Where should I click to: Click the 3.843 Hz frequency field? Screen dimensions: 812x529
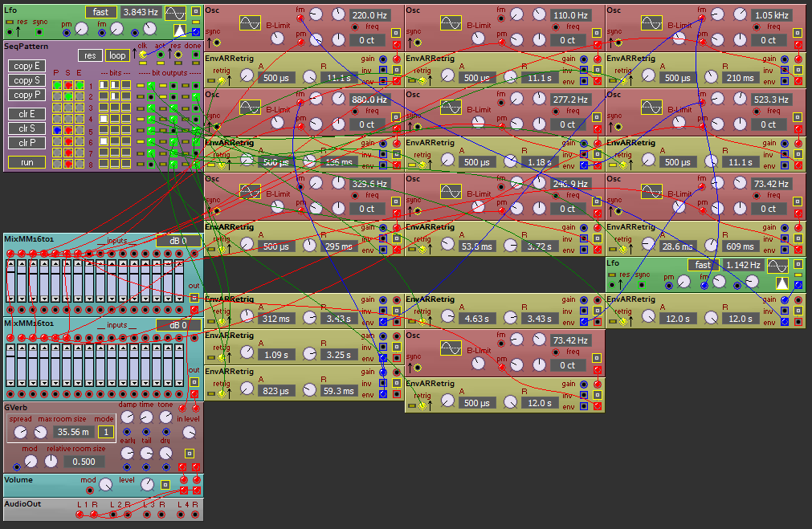[x=141, y=12]
